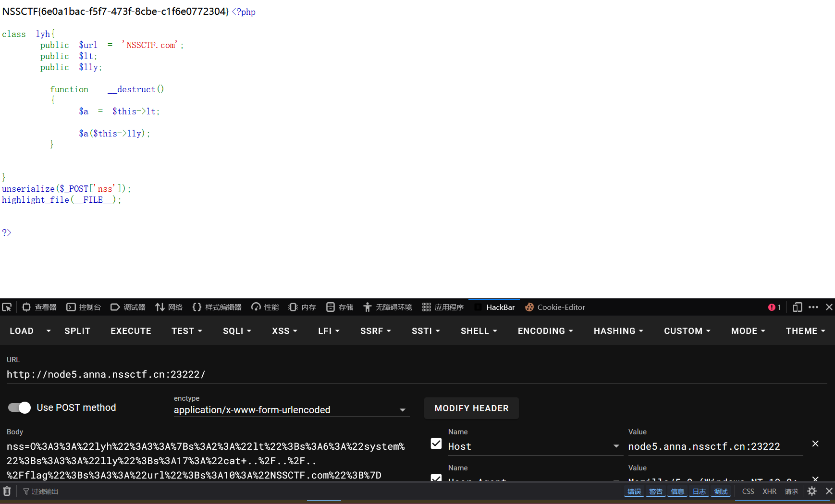Toggle the Logs (日志) console filter
The image size is (835, 504).
pyautogui.click(x=699, y=492)
